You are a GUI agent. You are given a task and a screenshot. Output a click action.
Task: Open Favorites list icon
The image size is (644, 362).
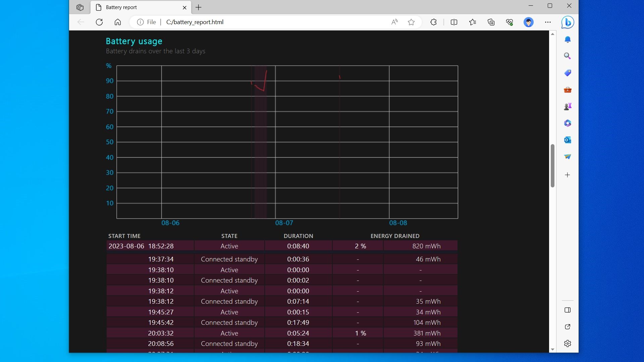pyautogui.click(x=473, y=22)
